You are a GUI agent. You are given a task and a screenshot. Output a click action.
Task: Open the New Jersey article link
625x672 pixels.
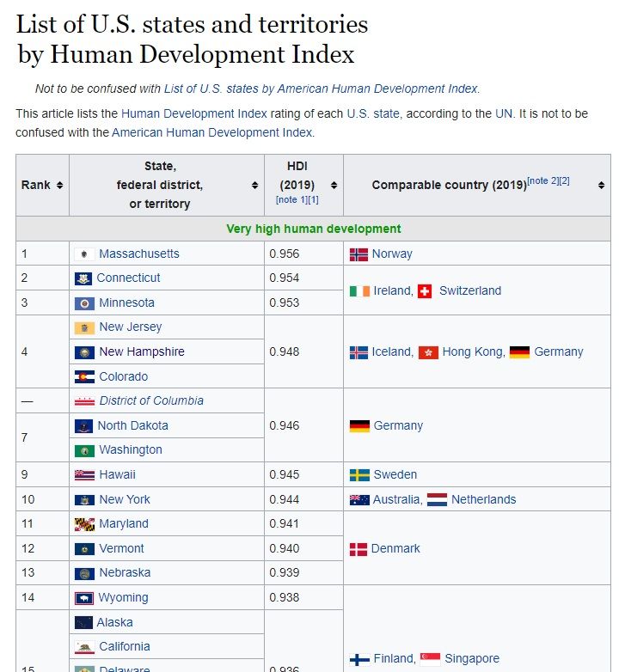(131, 327)
